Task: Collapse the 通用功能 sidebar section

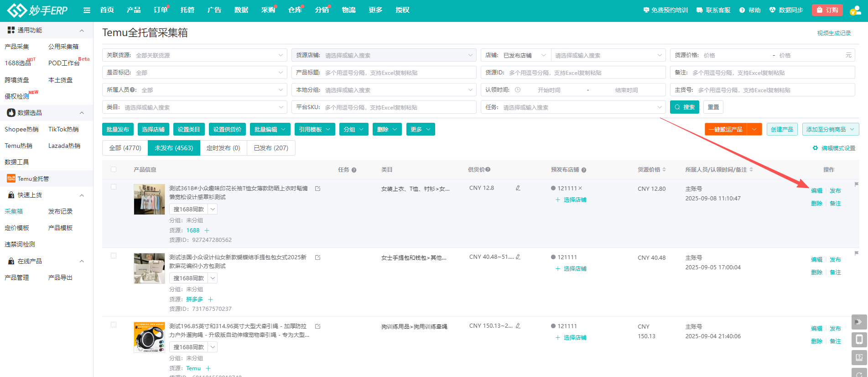Action: 82,31
